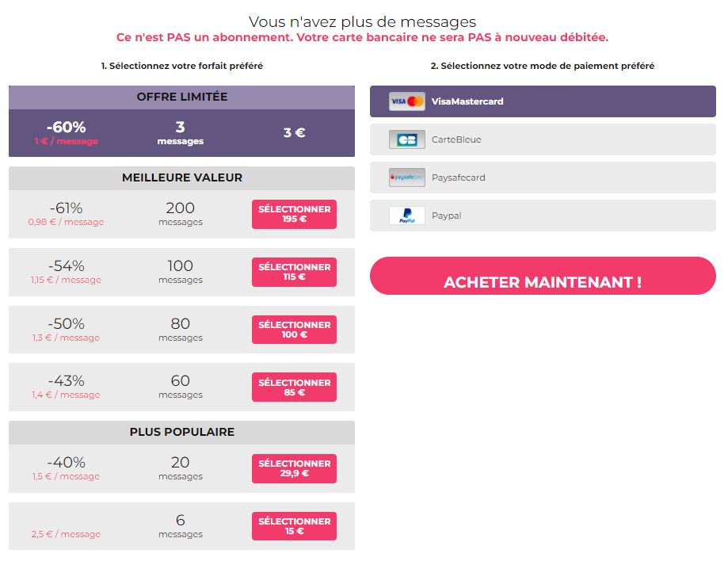Select the 20 messages package for 29,9 €

point(295,468)
